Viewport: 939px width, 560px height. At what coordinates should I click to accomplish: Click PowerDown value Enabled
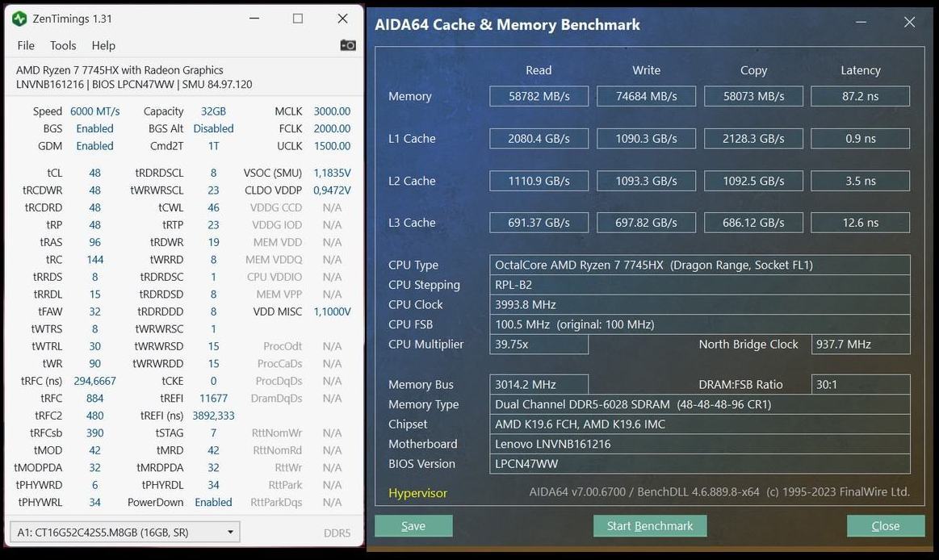point(213,503)
